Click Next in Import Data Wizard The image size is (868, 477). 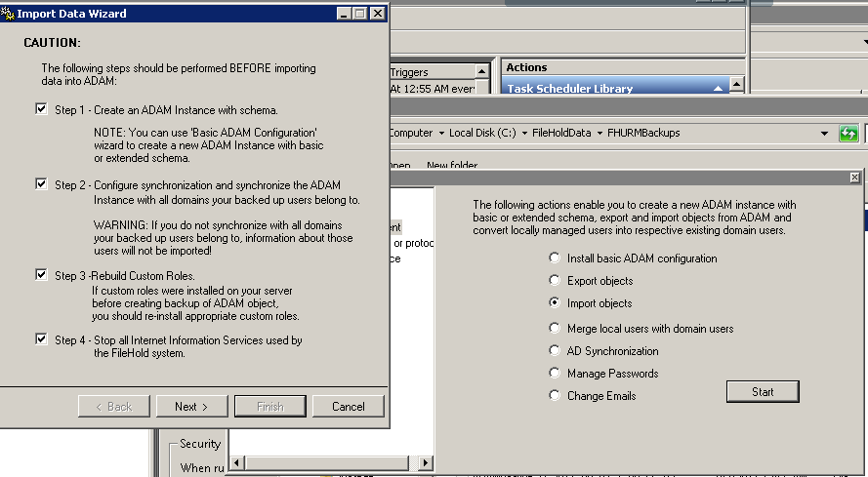click(191, 406)
